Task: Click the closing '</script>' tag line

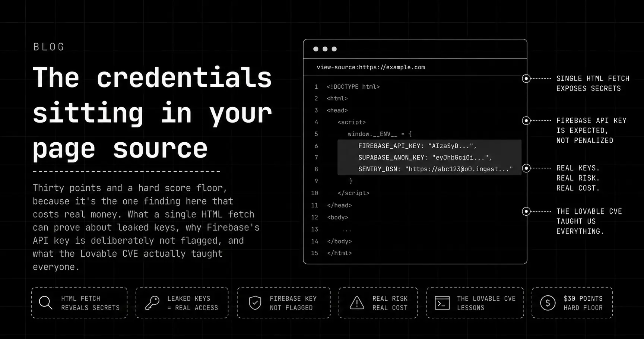Action: click(x=353, y=193)
